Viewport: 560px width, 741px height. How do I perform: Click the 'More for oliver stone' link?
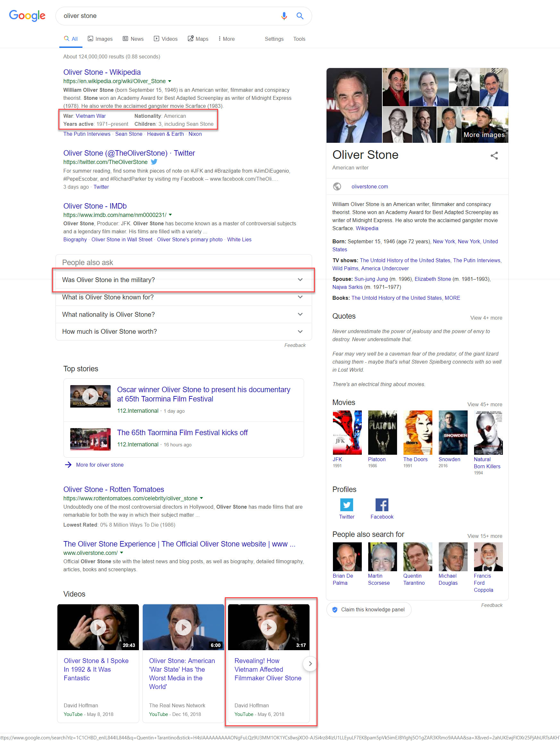pos(100,465)
